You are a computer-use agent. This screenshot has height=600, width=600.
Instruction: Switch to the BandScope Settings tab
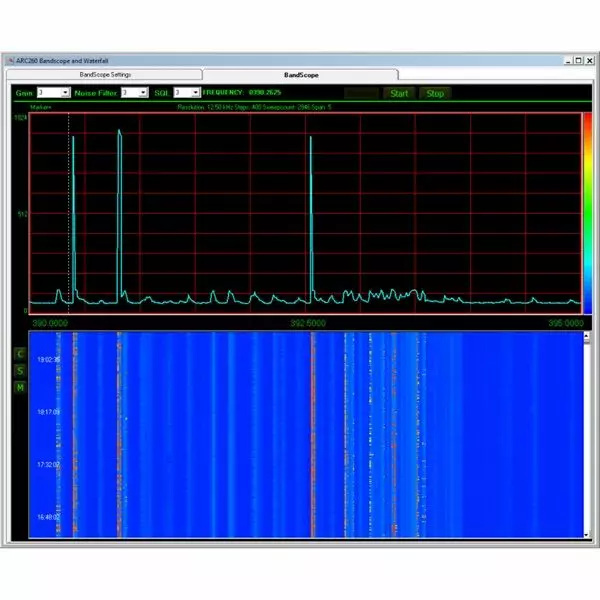[x=104, y=74]
